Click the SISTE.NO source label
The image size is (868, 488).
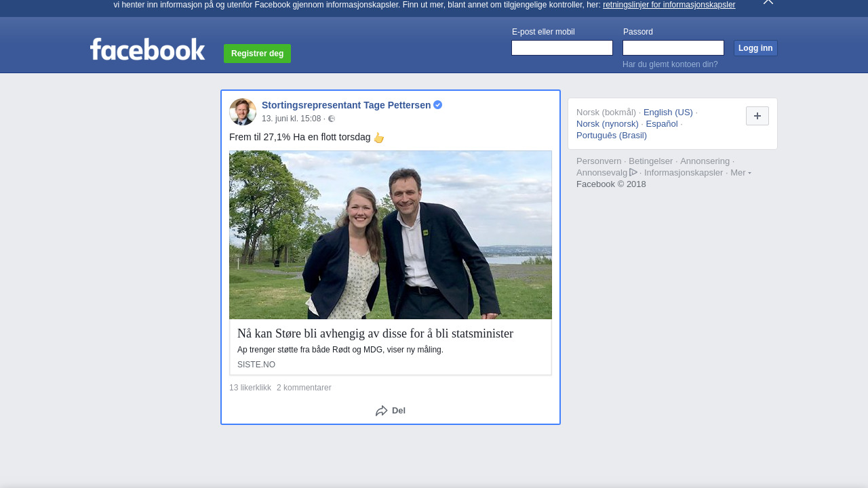pos(256,365)
